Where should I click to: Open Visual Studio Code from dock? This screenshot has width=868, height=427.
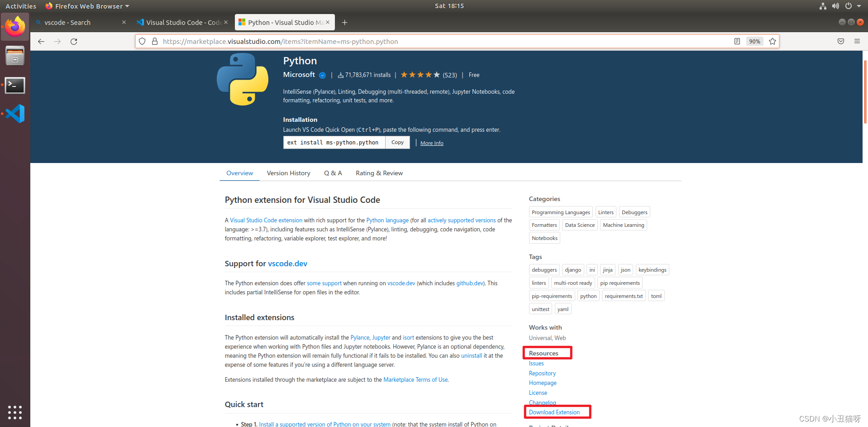[15, 114]
